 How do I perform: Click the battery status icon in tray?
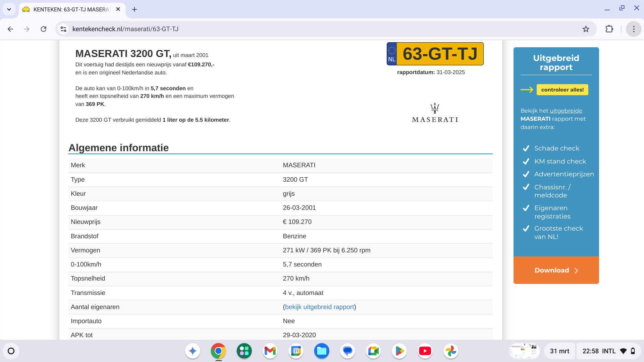point(633,351)
